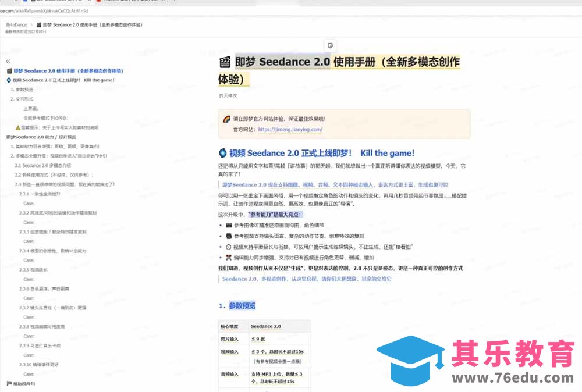Open outline item '2.2 特殊使用方式'
The height and width of the screenshot is (392, 582).
(54, 174)
